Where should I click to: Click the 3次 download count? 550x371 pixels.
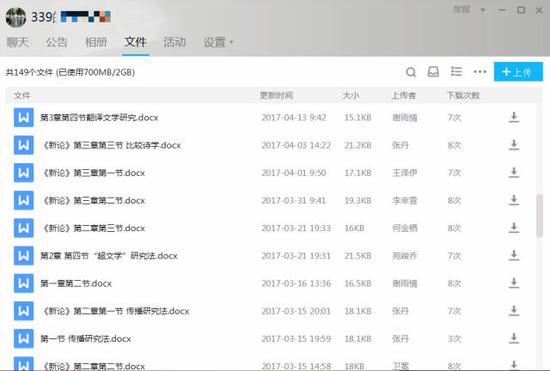[x=454, y=339]
